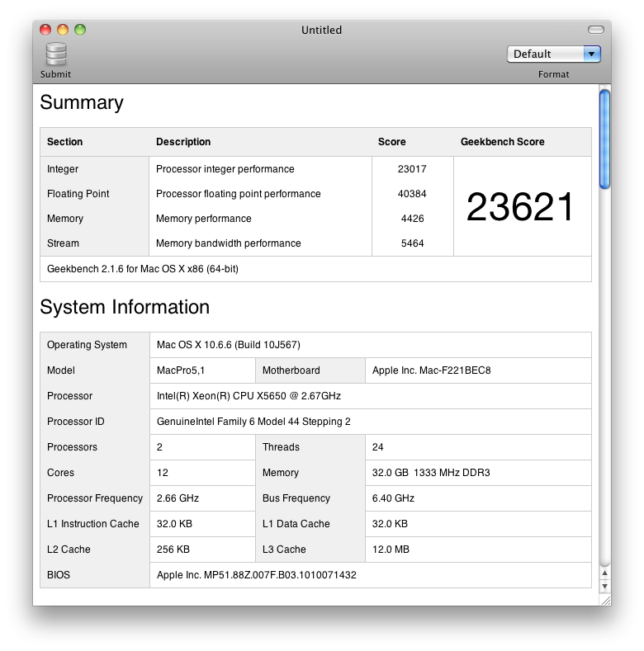
Task: Select the Geekbench Score 23621
Action: 520,207
